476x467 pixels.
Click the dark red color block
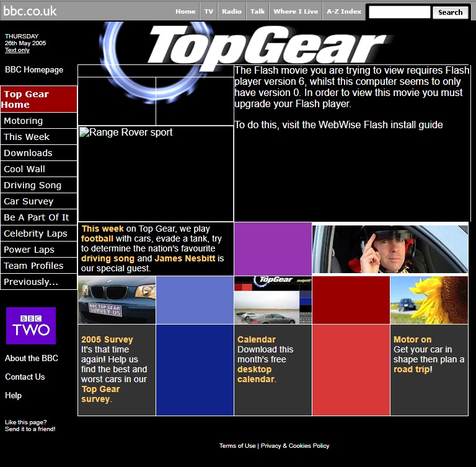pyautogui.click(x=351, y=300)
